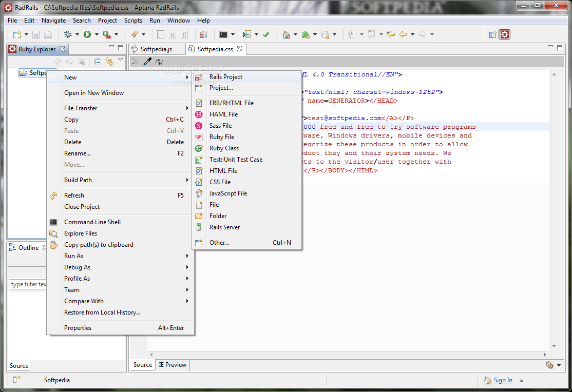Click the Last Edit Location arrow icon
This screenshot has height=392, width=572.
(x=391, y=34)
